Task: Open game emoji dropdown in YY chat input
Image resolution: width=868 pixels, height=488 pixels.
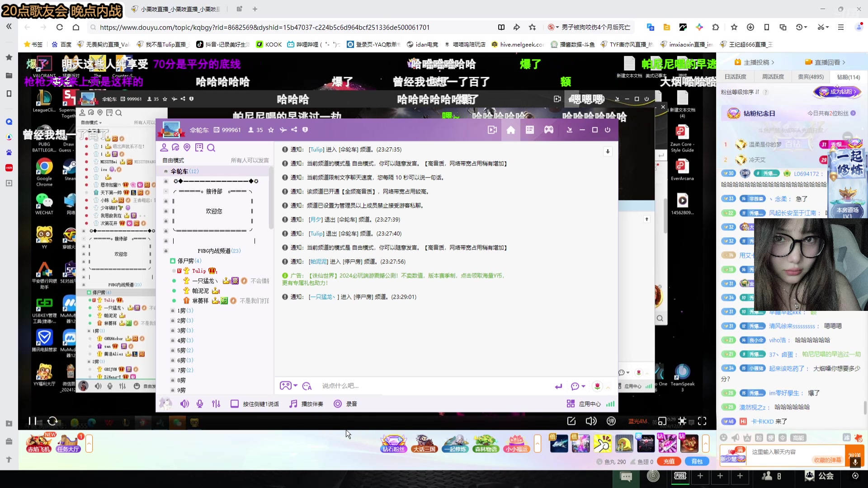Action: (x=288, y=386)
